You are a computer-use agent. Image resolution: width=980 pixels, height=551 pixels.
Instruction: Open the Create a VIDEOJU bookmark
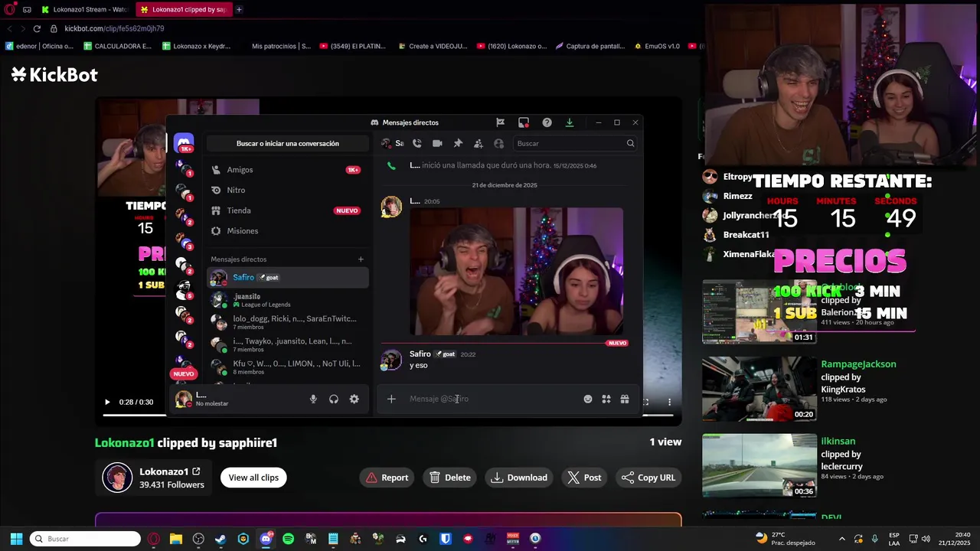(x=433, y=46)
